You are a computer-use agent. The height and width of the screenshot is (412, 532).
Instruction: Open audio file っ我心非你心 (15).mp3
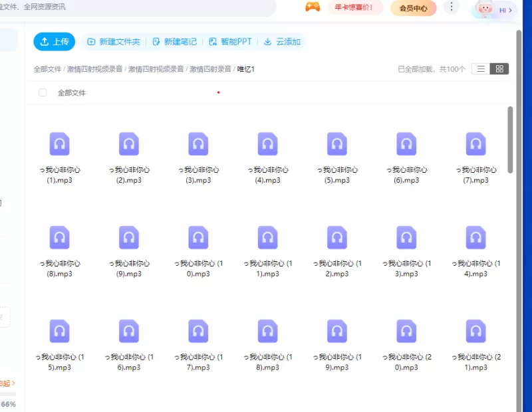tap(60, 345)
